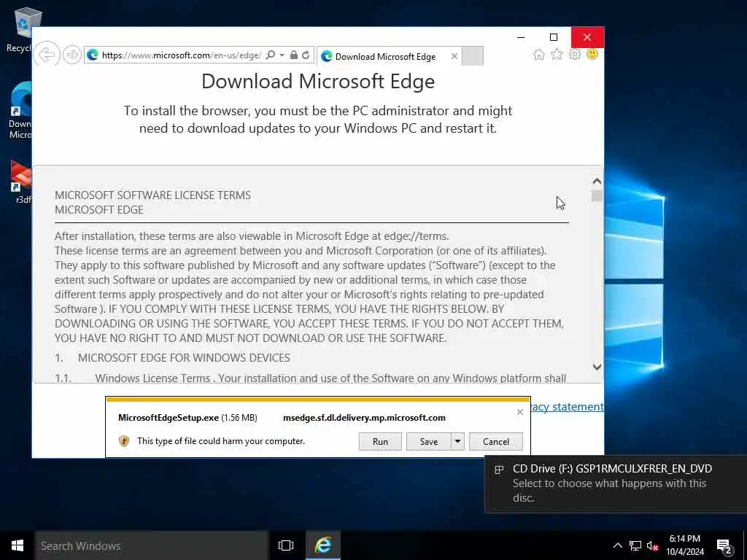747x560 pixels.
Task: Click the MicrosoftEdgeSetup.exe file name text
Action: [169, 418]
